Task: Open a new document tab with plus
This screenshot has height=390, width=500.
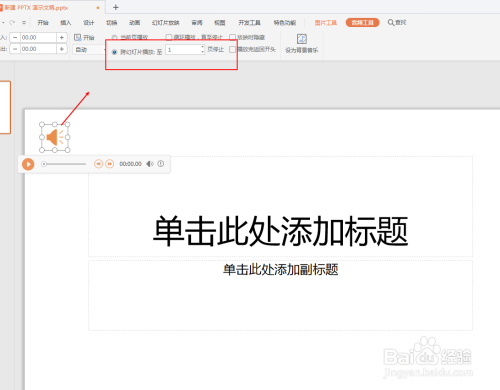Action: 116,7
